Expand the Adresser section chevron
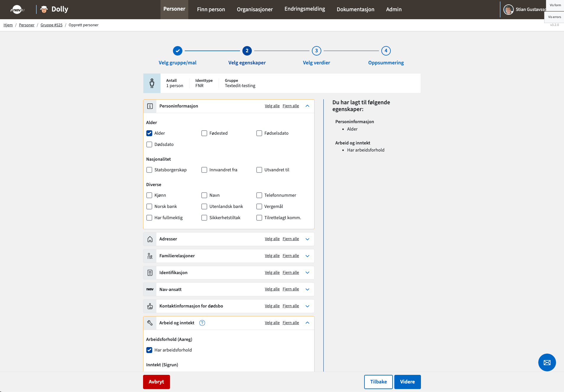 307,239
